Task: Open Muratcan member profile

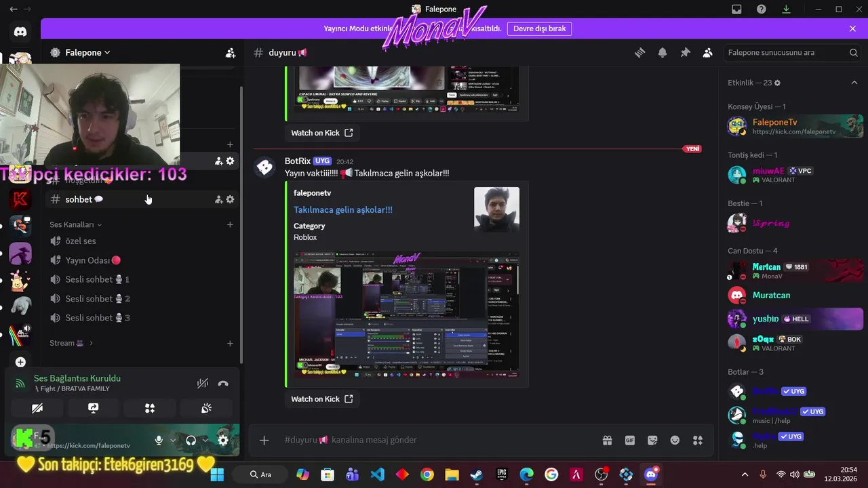Action: tap(794, 296)
